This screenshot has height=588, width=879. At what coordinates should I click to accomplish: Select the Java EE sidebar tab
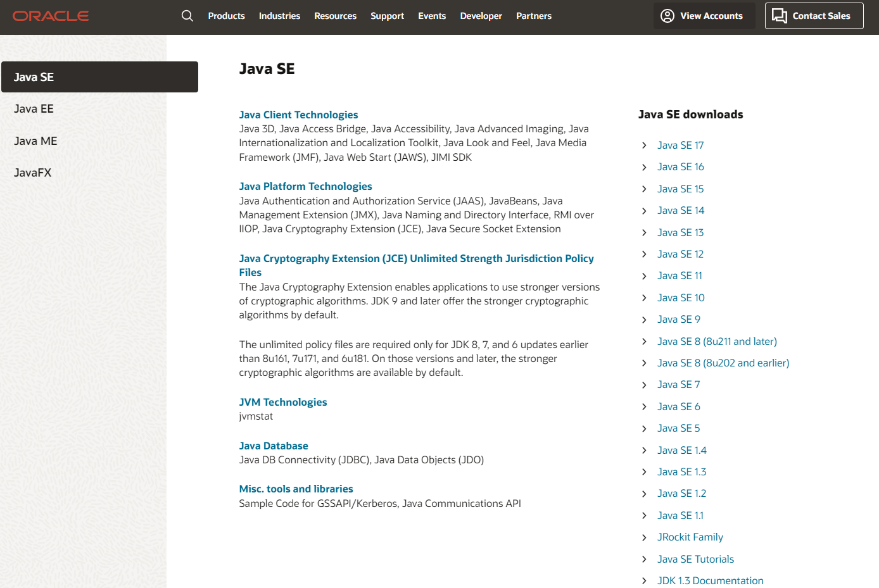pyautogui.click(x=34, y=109)
